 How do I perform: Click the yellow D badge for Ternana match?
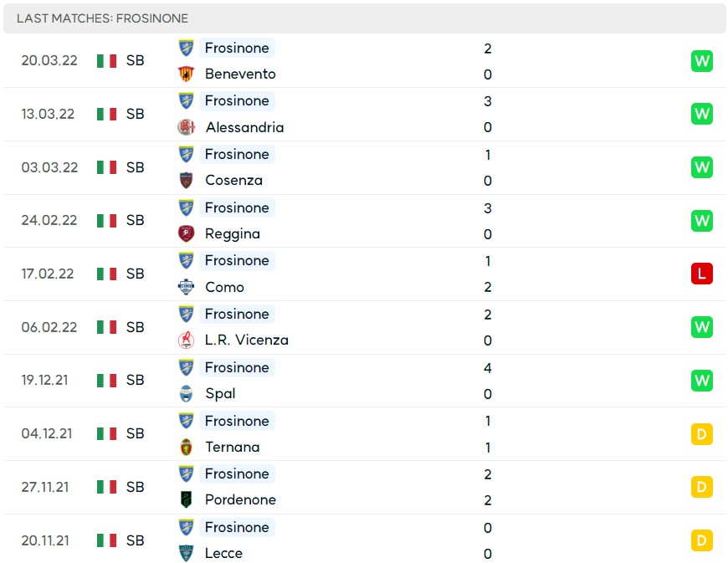pos(701,434)
